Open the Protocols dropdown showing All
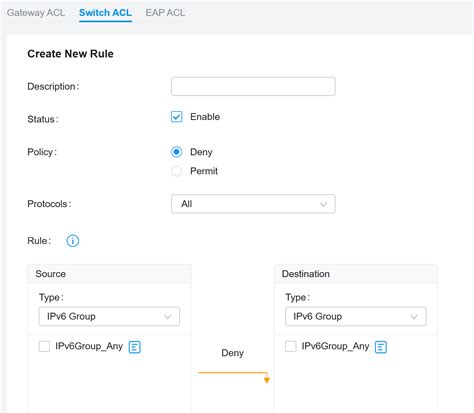Screen dimensions: 474x413 click(253, 204)
